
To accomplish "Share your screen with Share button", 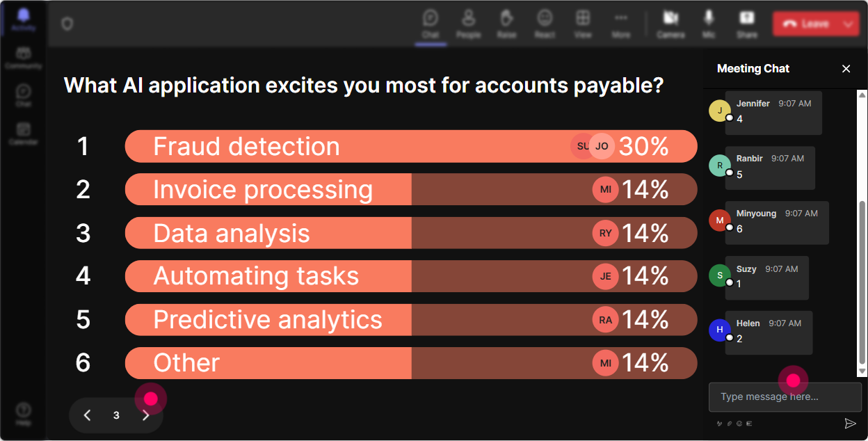I will (x=747, y=24).
